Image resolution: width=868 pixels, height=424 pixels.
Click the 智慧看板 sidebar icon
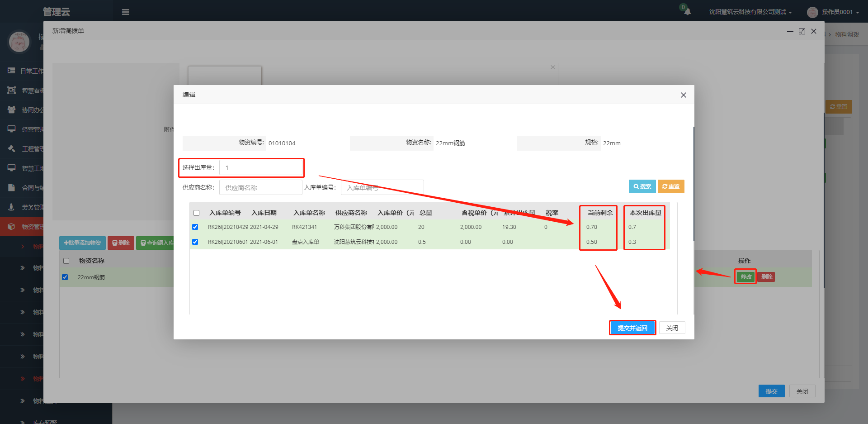pos(11,90)
